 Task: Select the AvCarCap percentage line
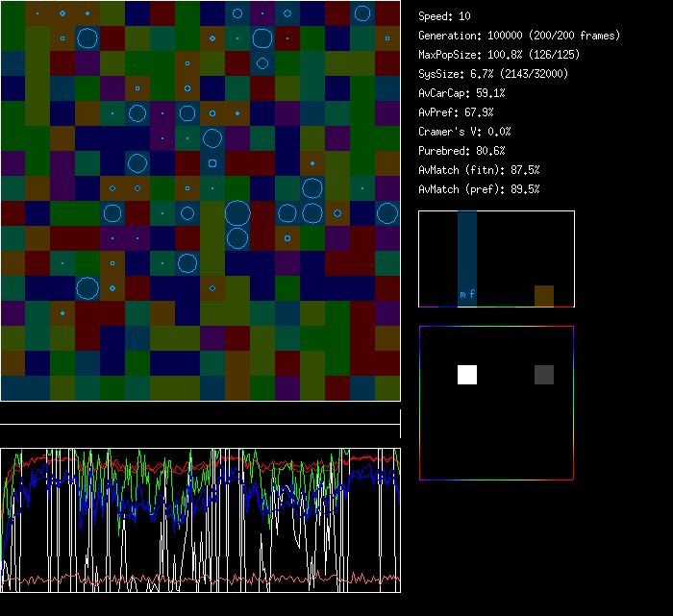tap(462, 93)
